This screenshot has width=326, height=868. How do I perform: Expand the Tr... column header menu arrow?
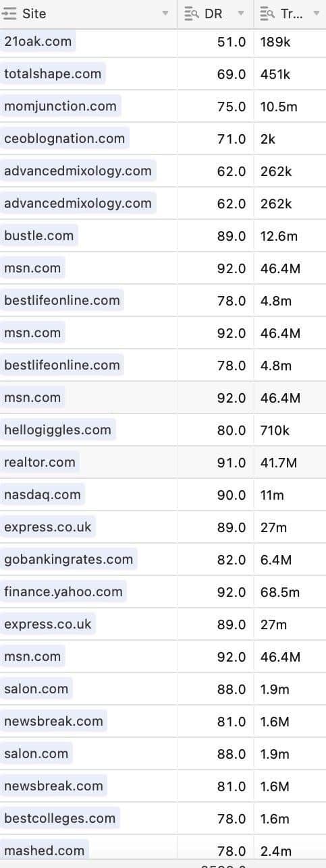317,14
